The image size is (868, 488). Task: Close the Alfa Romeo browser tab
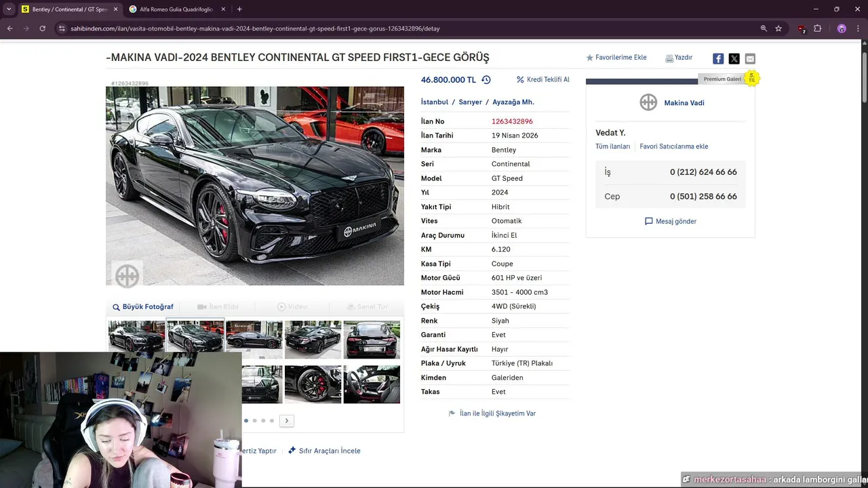(222, 9)
